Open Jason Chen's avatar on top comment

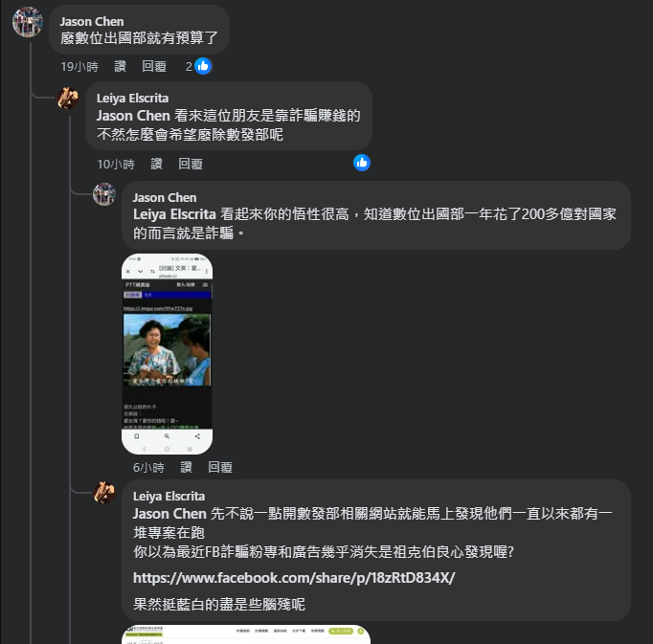[28, 22]
